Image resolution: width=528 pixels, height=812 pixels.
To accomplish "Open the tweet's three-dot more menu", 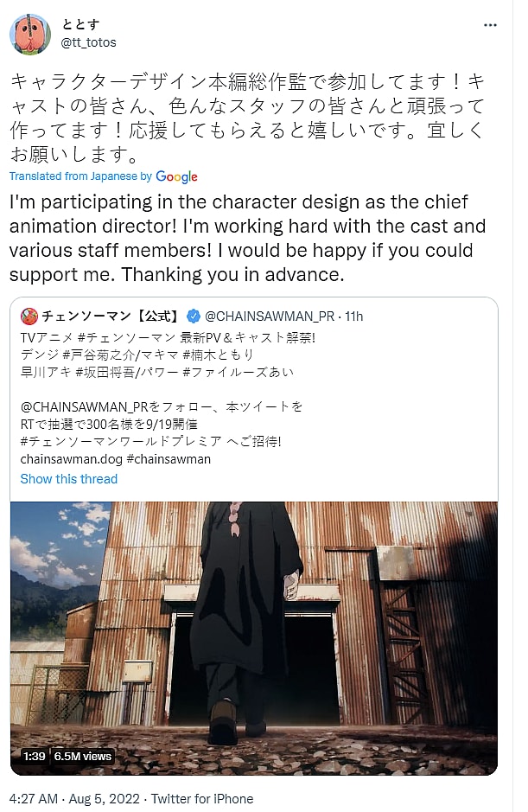I will click(491, 25).
